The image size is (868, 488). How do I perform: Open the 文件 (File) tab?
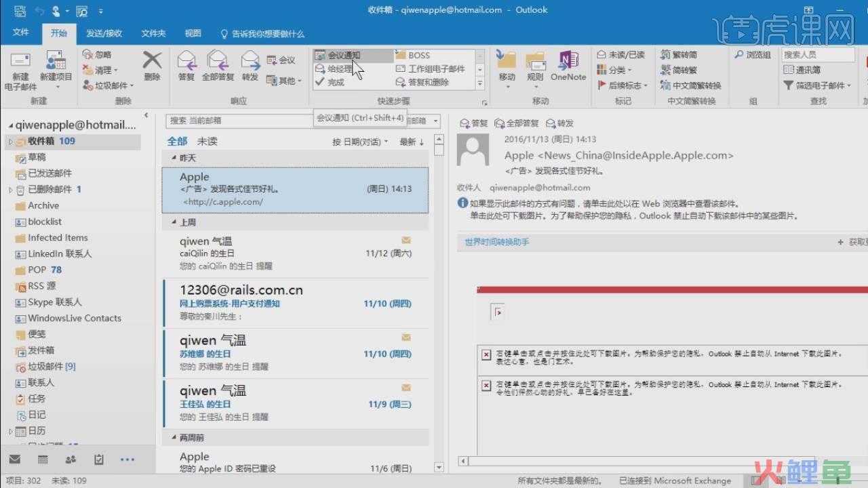tap(21, 33)
